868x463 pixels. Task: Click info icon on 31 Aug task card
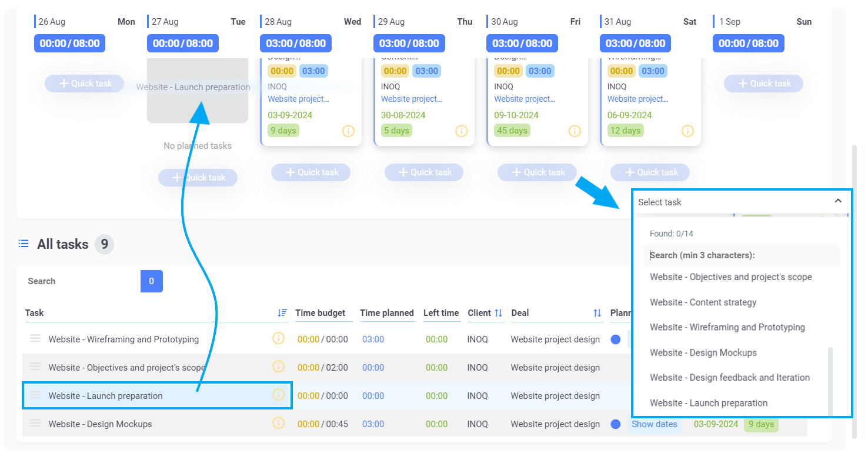687,131
